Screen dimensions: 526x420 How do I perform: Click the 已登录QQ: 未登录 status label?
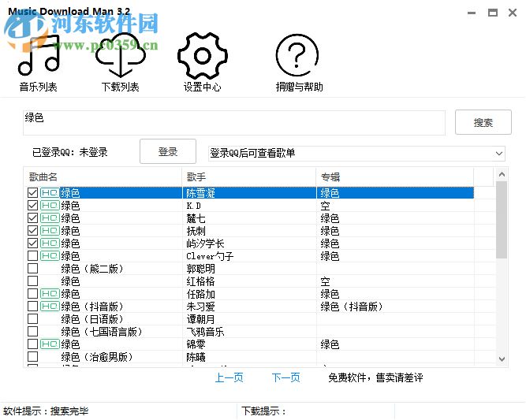[70, 153]
